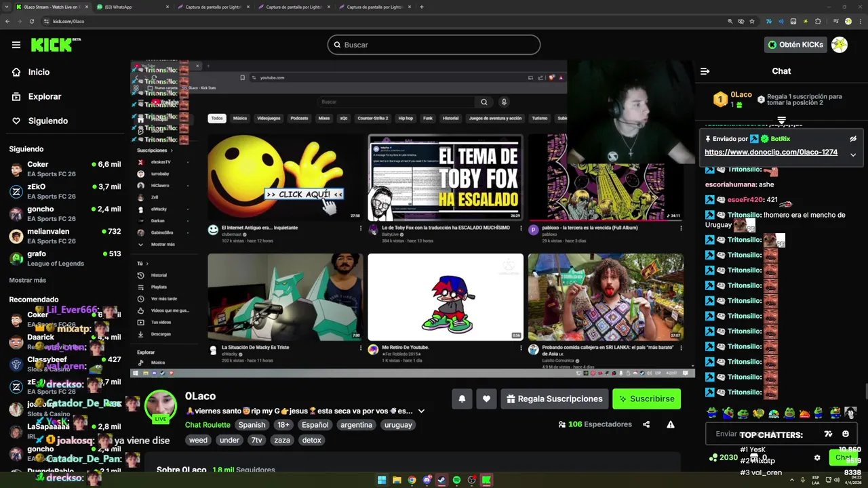Viewport: 868px width, 488px height.
Task: Open goncho channel in Siguiendo list
Action: click(x=65, y=213)
